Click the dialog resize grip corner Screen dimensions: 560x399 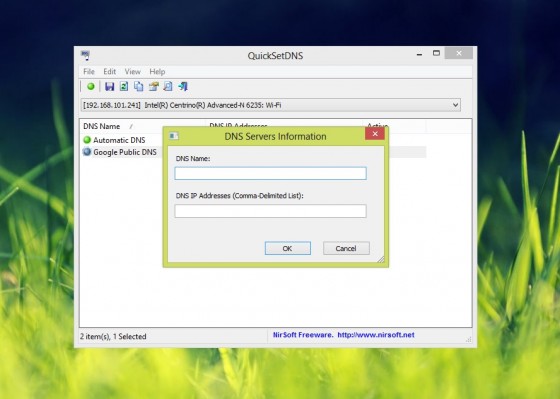click(381, 259)
